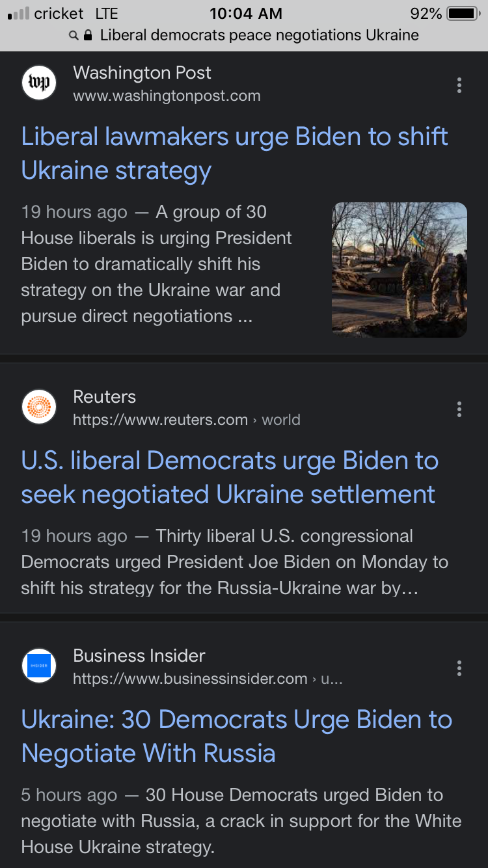Open options menu for Washington Post result
488x868 pixels.
(459, 85)
